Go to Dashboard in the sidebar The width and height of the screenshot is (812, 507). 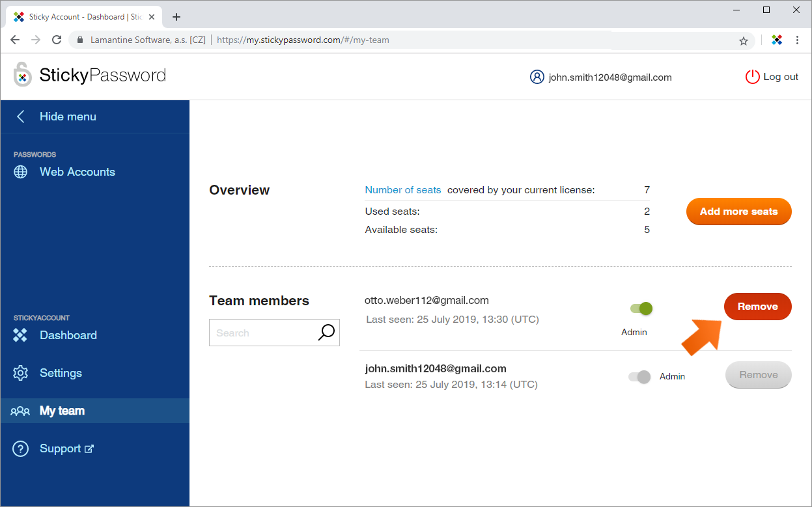tap(68, 335)
